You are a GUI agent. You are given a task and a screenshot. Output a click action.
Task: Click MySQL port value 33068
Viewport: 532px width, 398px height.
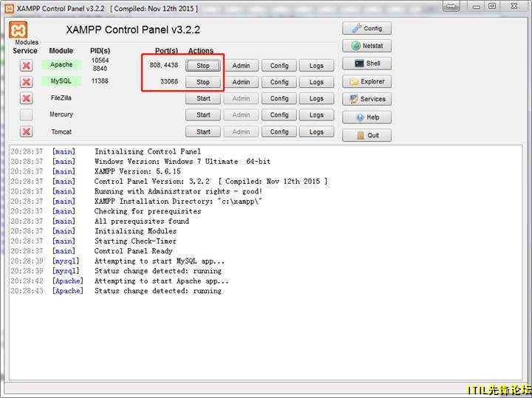169,81
